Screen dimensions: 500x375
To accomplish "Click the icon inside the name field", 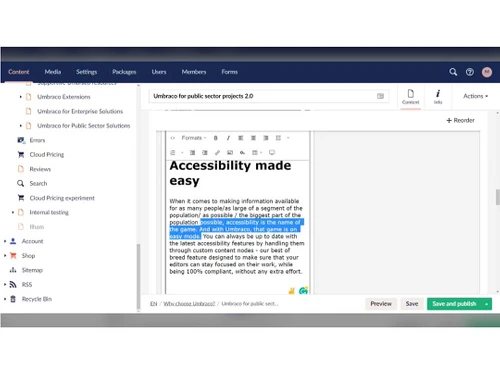I will (380, 96).
